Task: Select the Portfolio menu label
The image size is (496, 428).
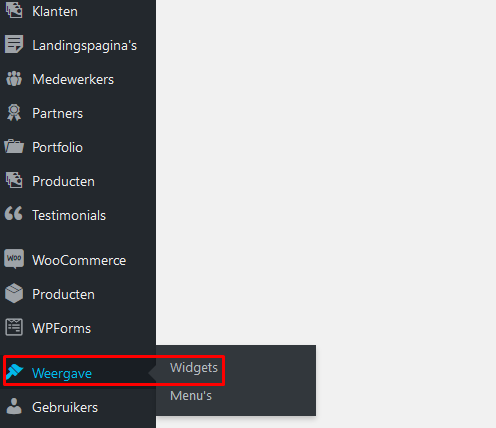Action: pyautogui.click(x=57, y=147)
